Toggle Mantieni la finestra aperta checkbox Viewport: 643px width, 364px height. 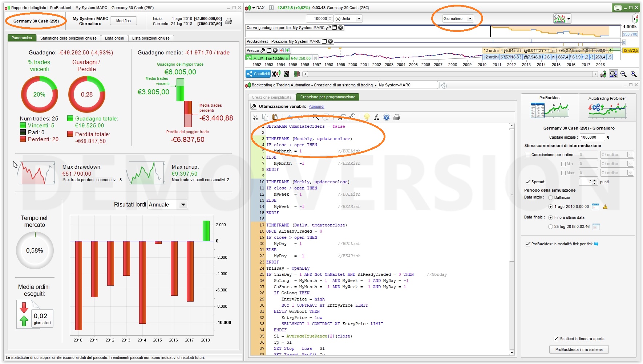pyautogui.click(x=556, y=339)
